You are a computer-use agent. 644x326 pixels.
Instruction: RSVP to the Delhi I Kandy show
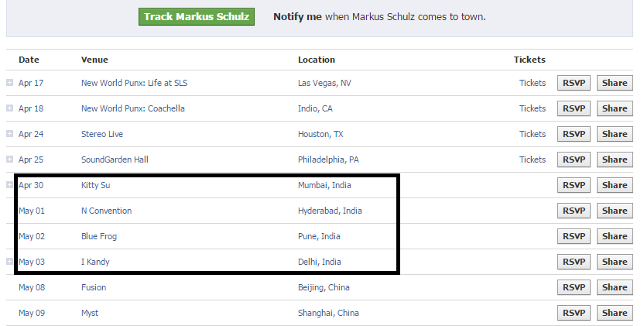(574, 262)
